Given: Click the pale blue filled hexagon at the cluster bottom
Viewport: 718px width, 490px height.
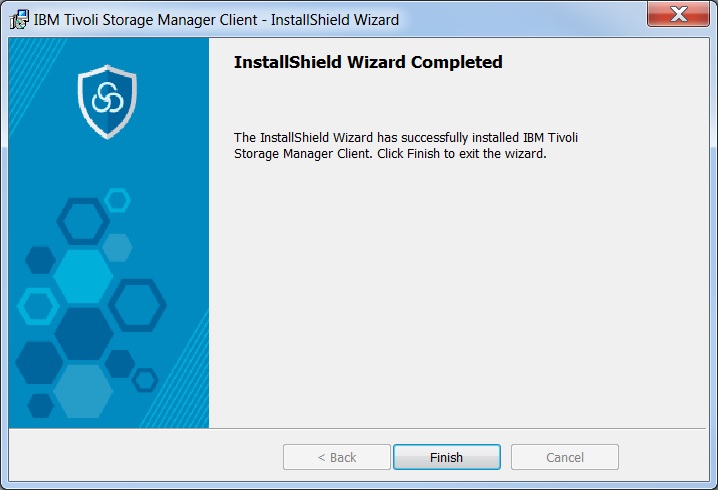Looking at the screenshot, I should click(x=83, y=391).
